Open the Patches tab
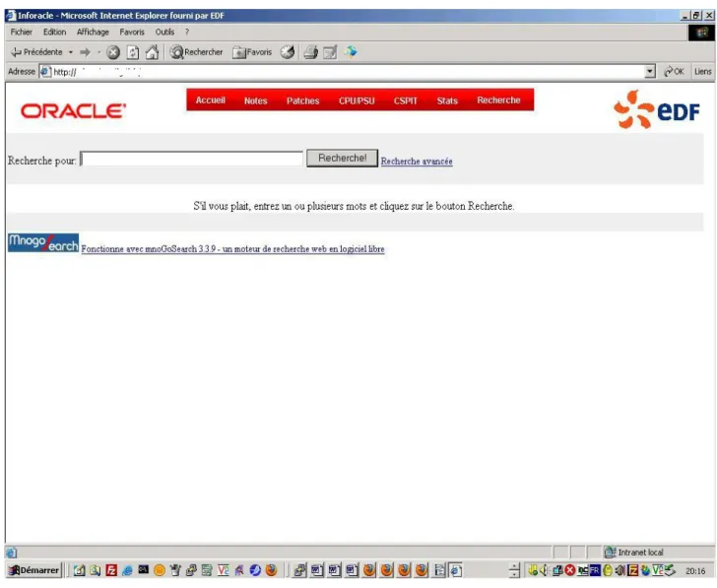This screenshot has height=588, width=717. click(x=302, y=100)
